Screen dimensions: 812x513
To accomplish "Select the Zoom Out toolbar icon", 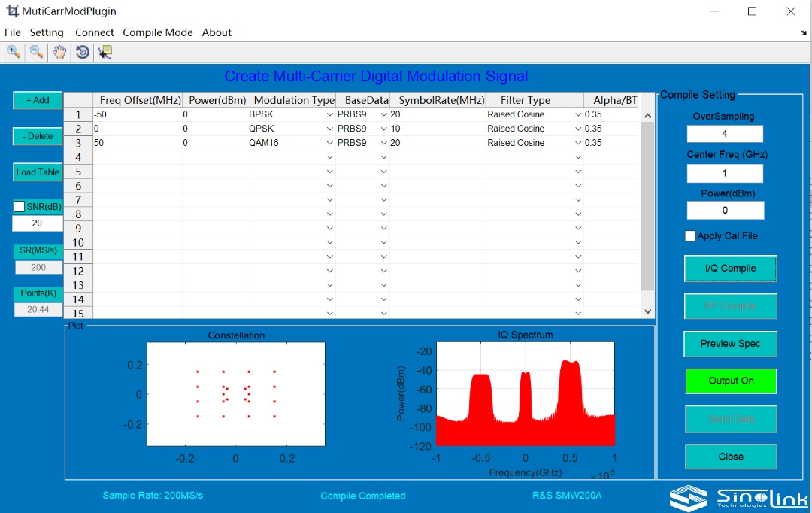I will coord(36,52).
